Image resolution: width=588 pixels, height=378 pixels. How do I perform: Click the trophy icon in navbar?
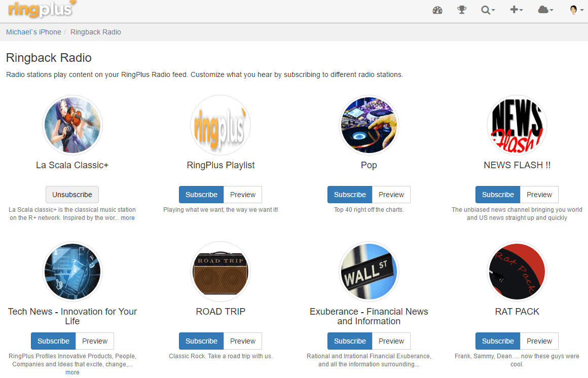point(462,10)
